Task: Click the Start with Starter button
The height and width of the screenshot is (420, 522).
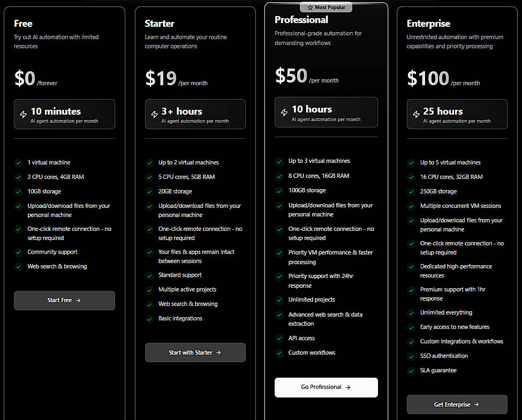Action: [195, 352]
